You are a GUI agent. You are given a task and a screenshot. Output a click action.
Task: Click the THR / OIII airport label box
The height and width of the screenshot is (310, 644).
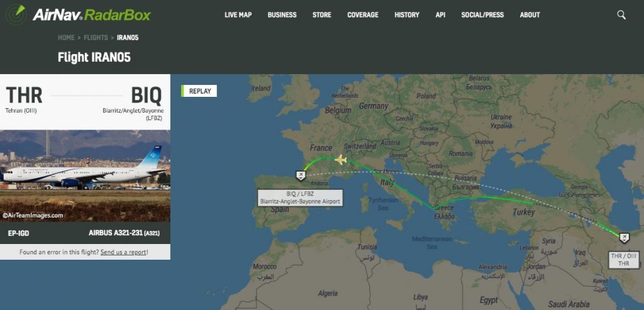pyautogui.click(x=624, y=260)
